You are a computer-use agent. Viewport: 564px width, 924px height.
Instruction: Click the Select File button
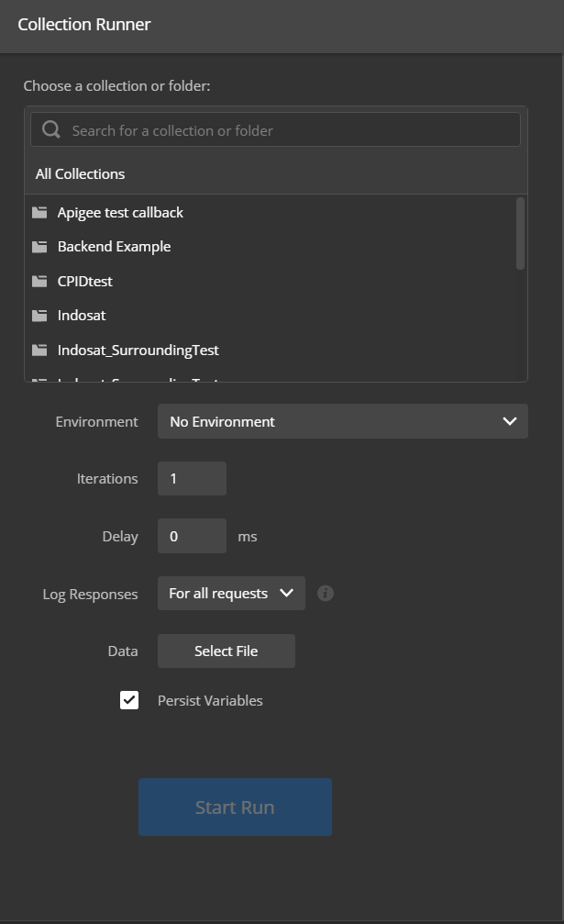tap(227, 651)
